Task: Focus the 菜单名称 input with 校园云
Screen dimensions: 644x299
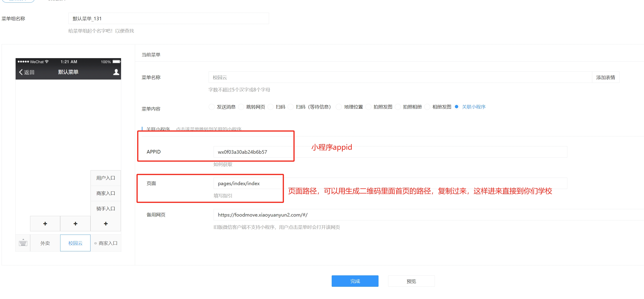Action: click(400, 78)
